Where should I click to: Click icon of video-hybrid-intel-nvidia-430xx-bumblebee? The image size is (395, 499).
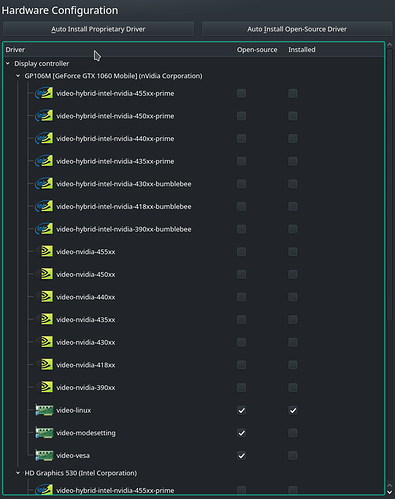pos(44,184)
